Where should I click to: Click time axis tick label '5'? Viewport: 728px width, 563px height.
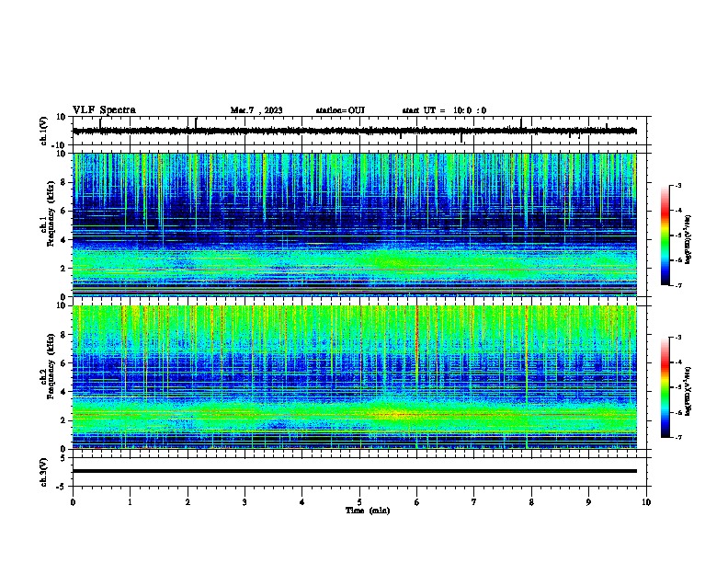[x=359, y=502]
